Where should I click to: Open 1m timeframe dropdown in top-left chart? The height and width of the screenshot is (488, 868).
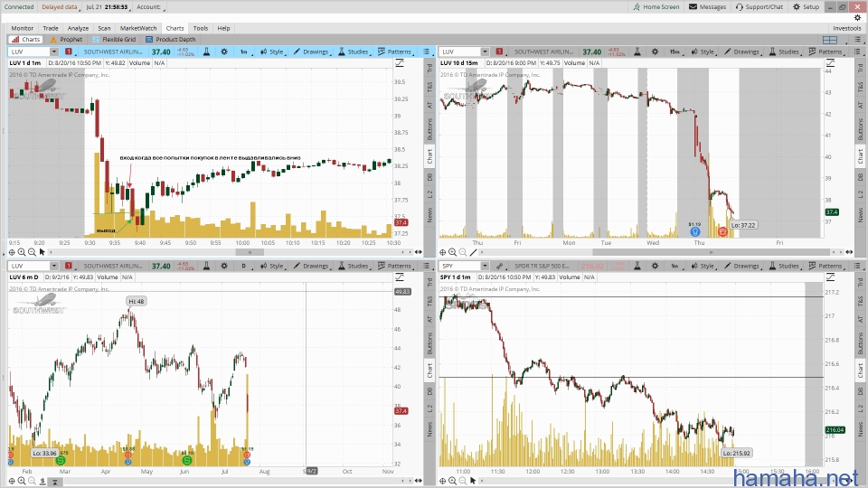[x=244, y=52]
